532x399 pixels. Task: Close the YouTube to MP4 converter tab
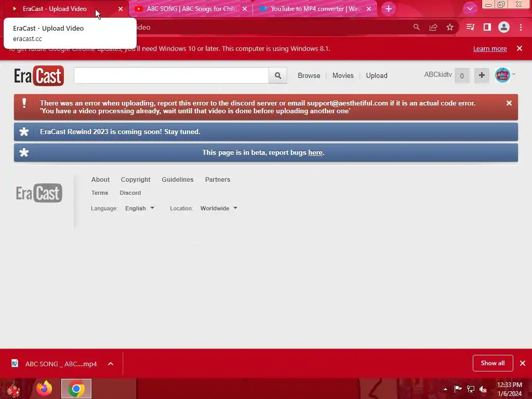(369, 9)
